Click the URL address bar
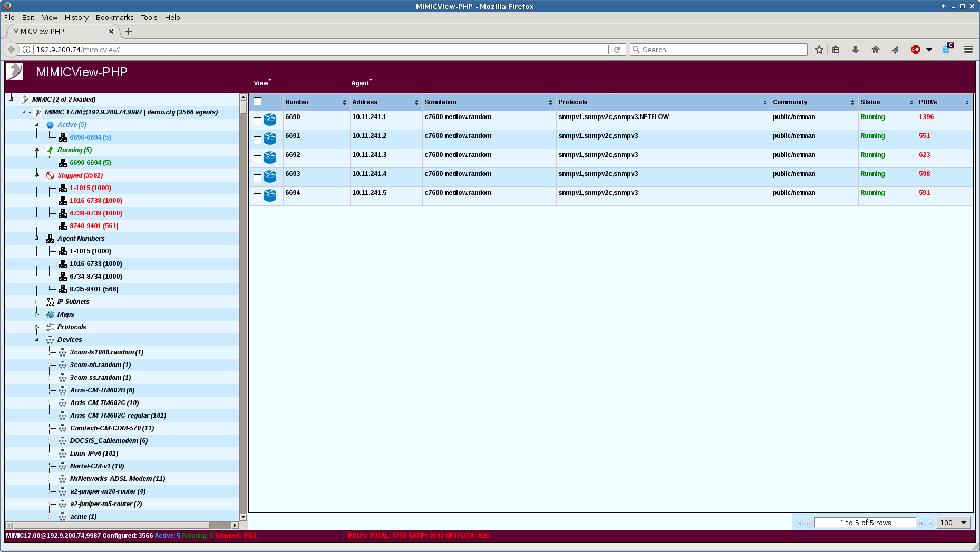The height and width of the screenshot is (552, 980). [x=322, y=50]
